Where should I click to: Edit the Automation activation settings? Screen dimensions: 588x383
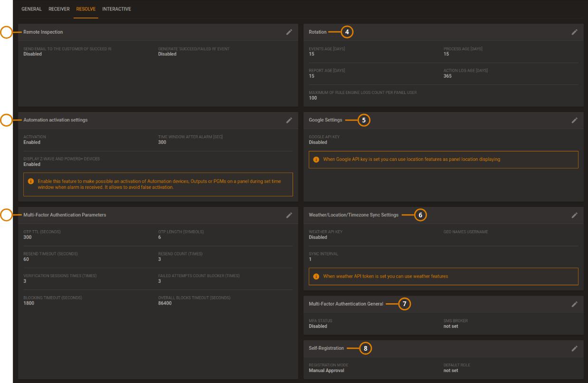tap(289, 120)
